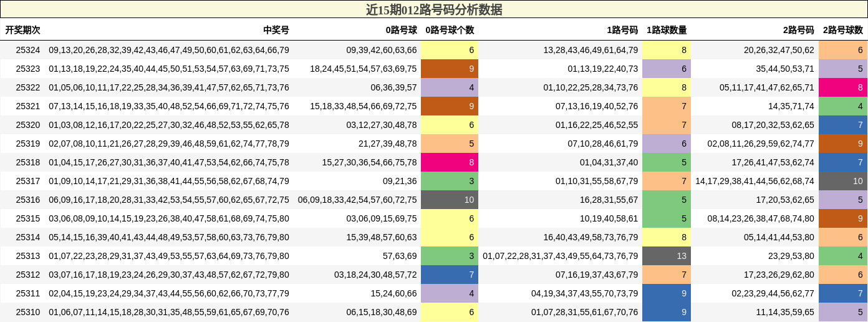Click winning numbers of period 25312
Screen dimensions: 868x322
pos(169,275)
